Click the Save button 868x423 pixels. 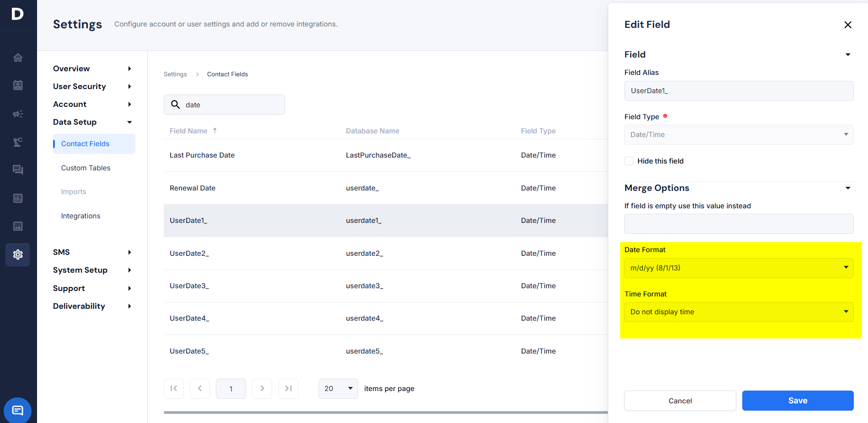[797, 401]
